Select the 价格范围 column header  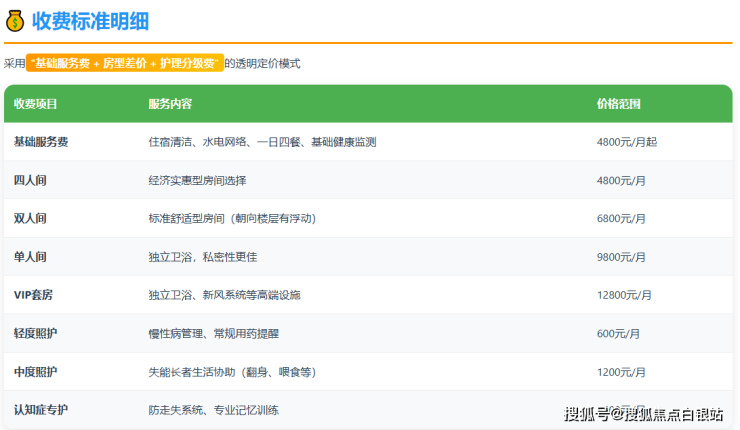618,104
